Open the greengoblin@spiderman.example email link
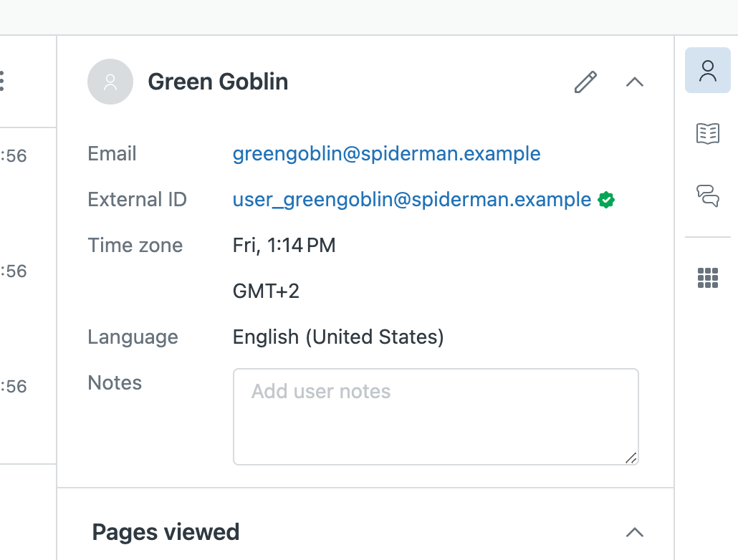 (x=386, y=154)
